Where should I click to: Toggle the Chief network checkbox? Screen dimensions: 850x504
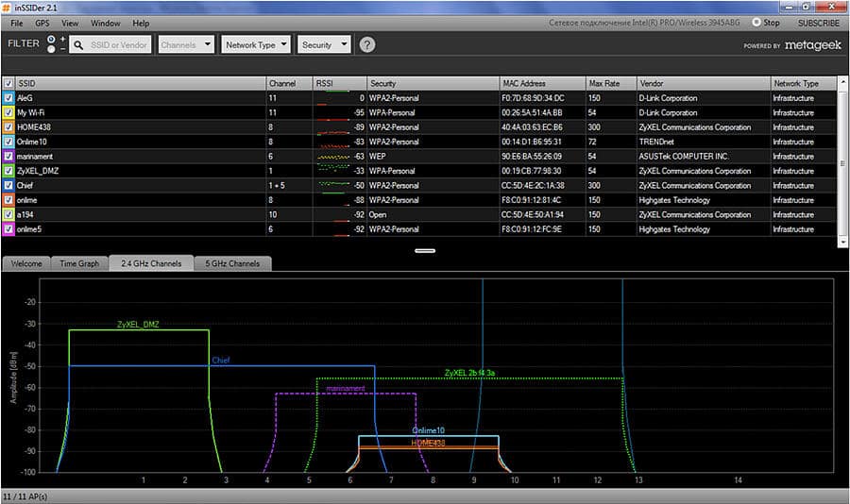[8, 185]
